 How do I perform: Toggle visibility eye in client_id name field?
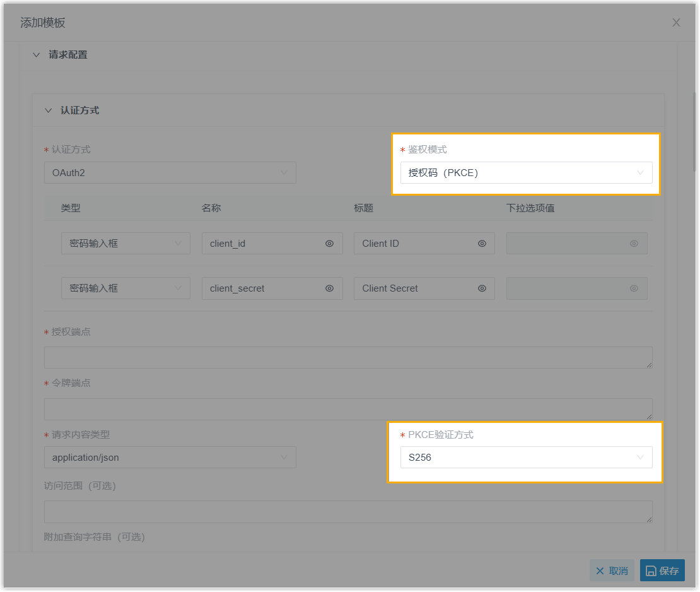329,244
